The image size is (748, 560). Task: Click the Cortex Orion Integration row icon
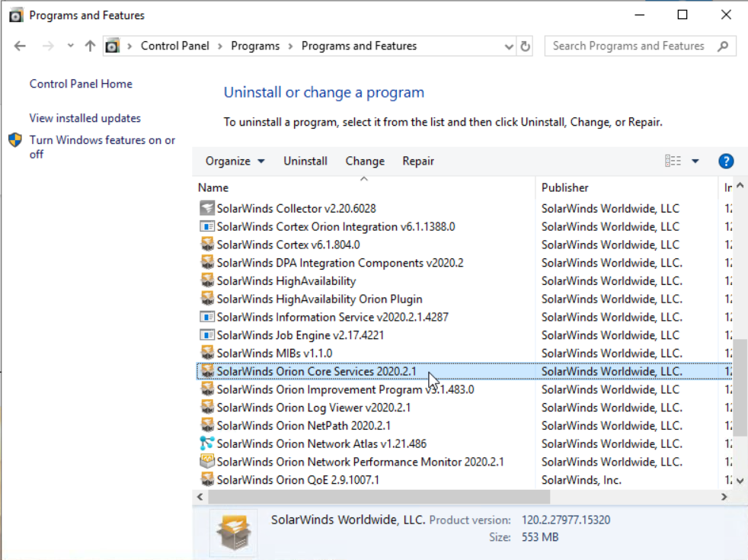pos(206,226)
